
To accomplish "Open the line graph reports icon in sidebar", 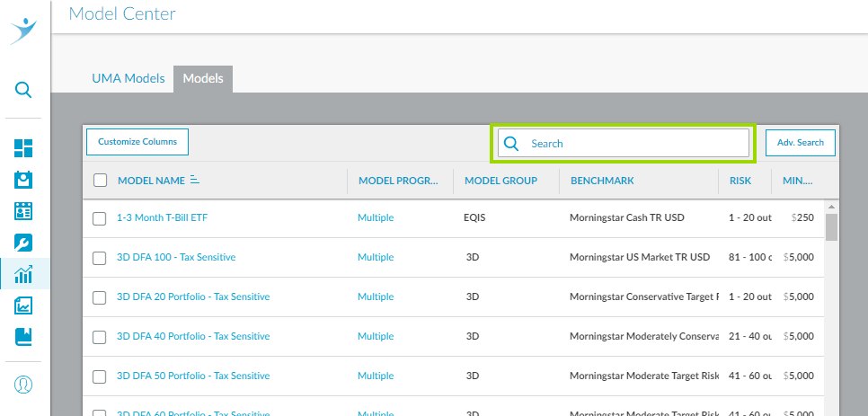I will (x=24, y=305).
